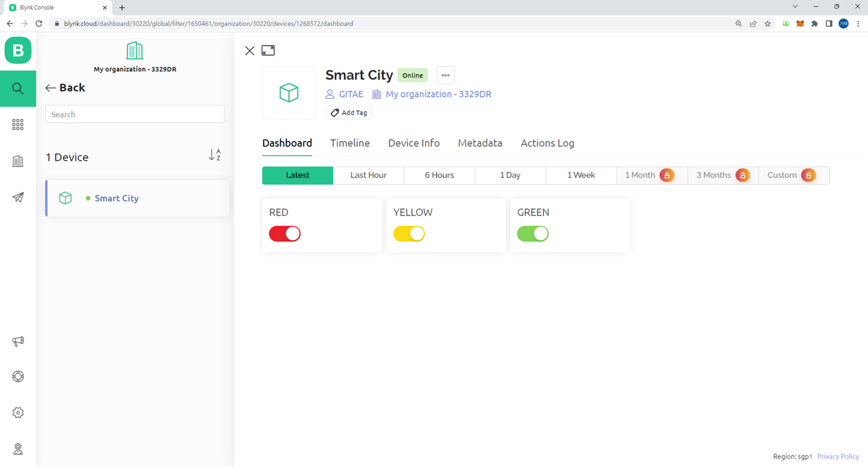Image resolution: width=868 pixels, height=467 pixels.
Task: Click the browser address bar
Action: pos(392,24)
